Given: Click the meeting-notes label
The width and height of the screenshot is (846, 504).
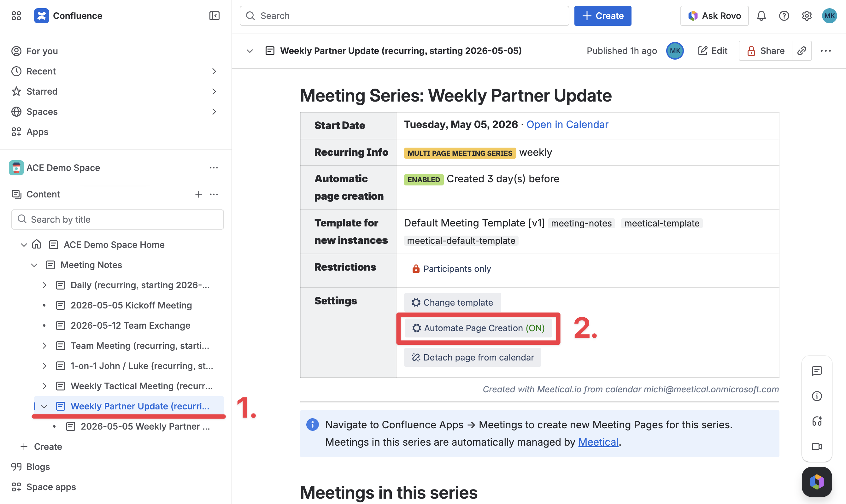Looking at the screenshot, I should pyautogui.click(x=581, y=223).
